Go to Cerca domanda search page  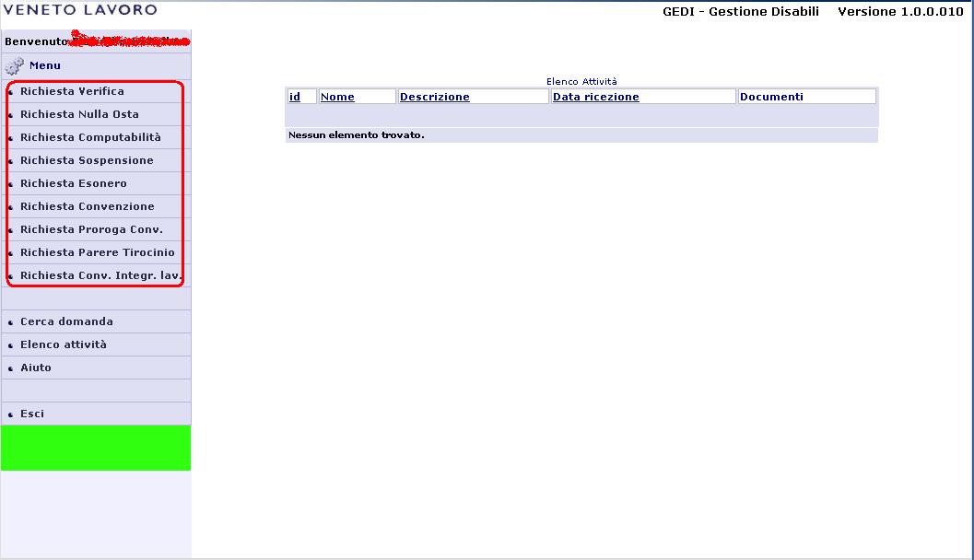tap(66, 321)
